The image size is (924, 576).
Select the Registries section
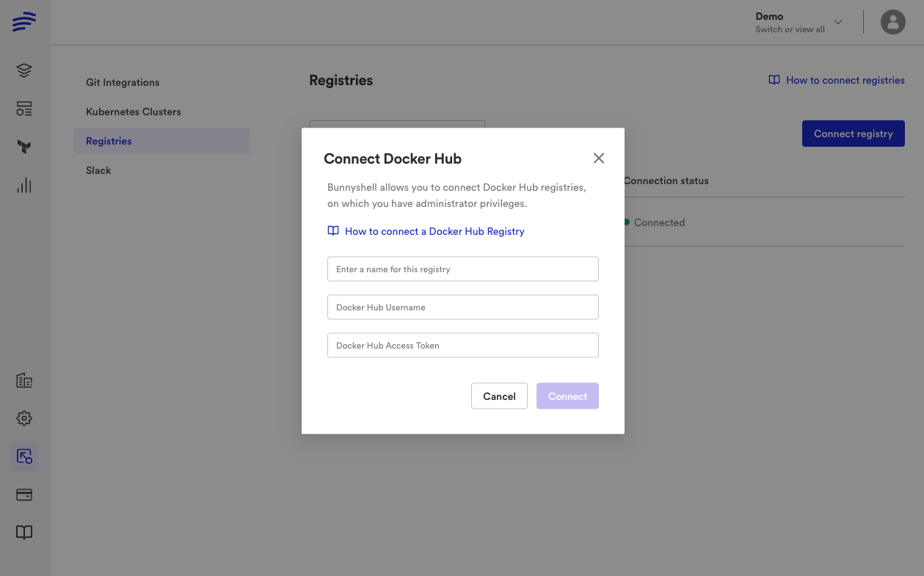click(x=162, y=141)
